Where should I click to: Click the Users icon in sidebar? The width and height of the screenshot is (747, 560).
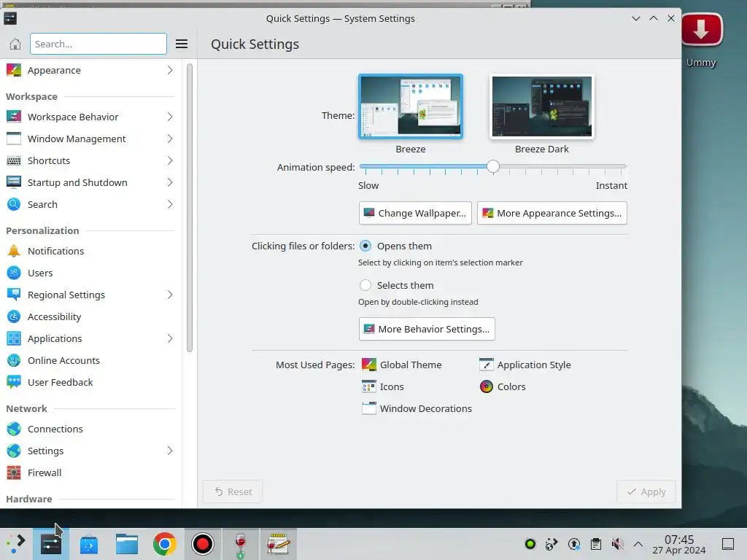pos(14,273)
